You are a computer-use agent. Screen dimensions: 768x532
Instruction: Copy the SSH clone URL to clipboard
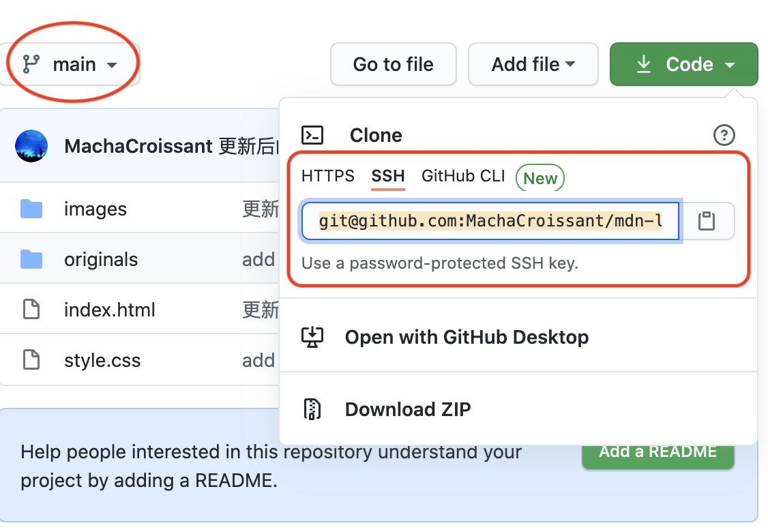tap(707, 221)
